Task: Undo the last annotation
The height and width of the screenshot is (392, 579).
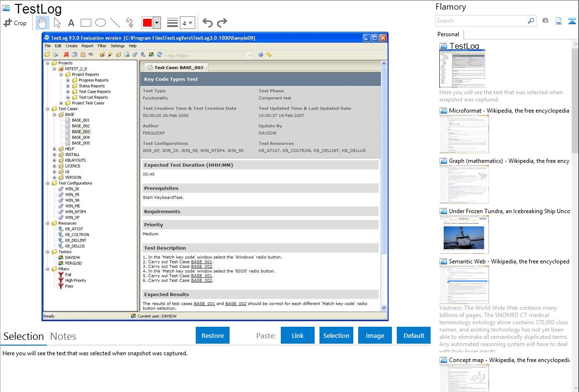Action: pyautogui.click(x=207, y=23)
